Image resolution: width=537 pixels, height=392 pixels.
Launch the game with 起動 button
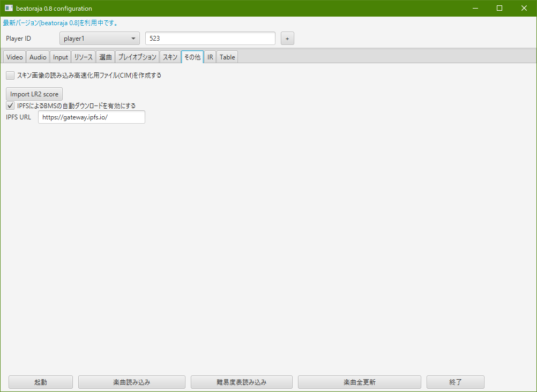[x=40, y=382]
